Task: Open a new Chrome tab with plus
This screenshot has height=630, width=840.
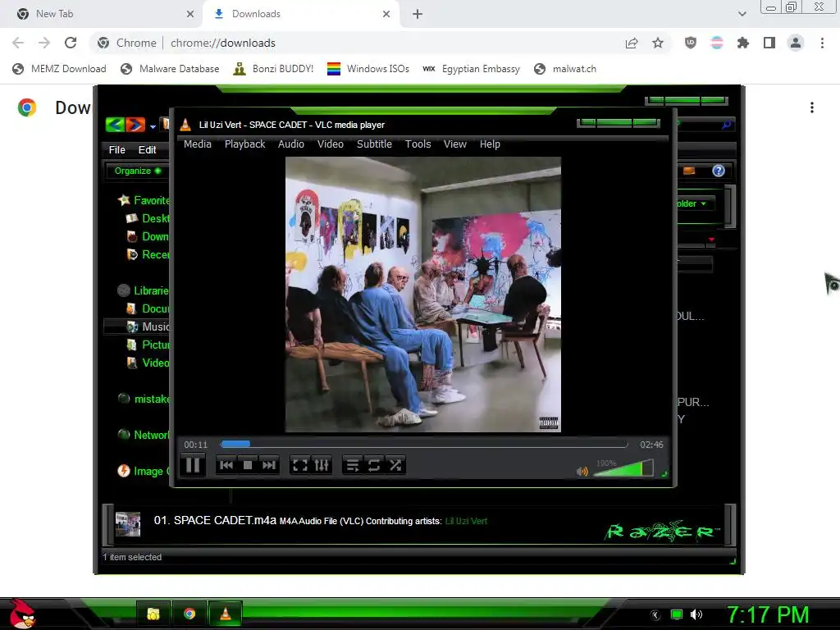Action: (418, 14)
